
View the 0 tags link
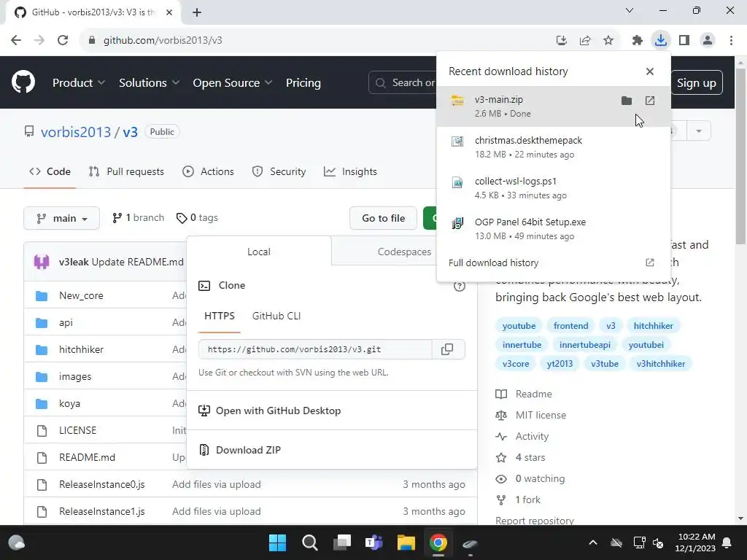197,217
